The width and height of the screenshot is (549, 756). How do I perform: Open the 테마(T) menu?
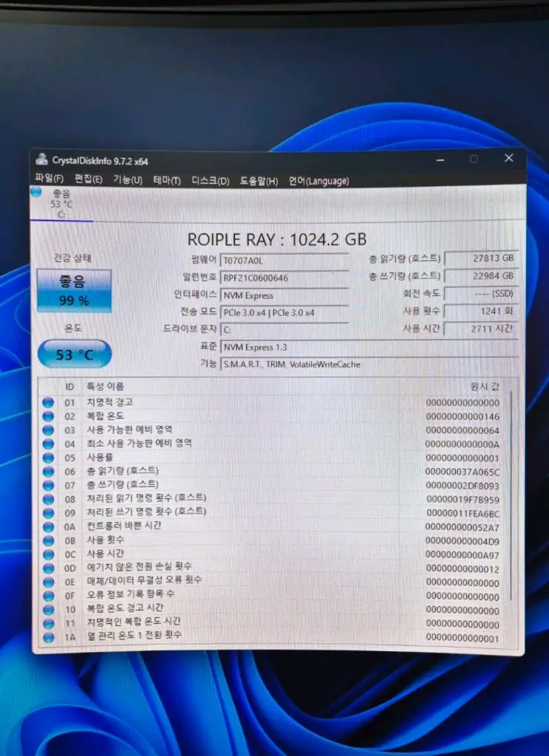pos(167,180)
